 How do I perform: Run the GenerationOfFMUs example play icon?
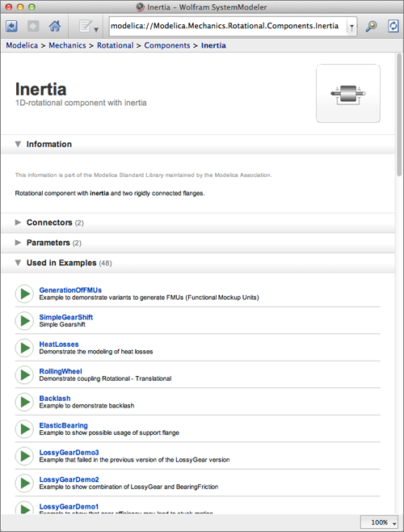point(24,293)
